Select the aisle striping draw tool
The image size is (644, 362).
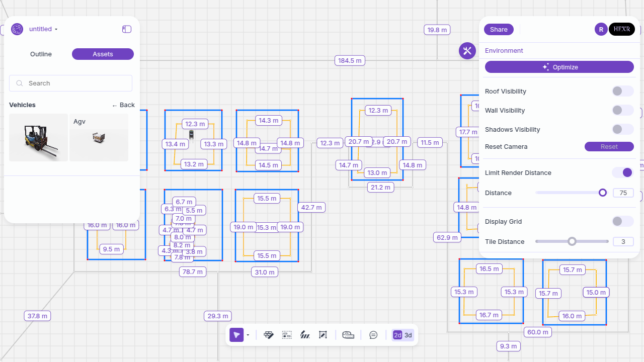click(305, 335)
